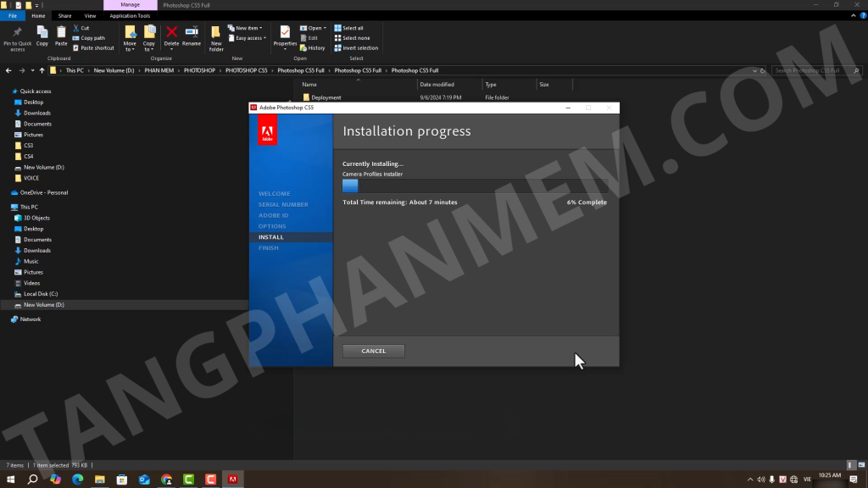Click the Search Photoshop CS5 Full box
Viewport: 868px width, 488px height.
click(814, 70)
